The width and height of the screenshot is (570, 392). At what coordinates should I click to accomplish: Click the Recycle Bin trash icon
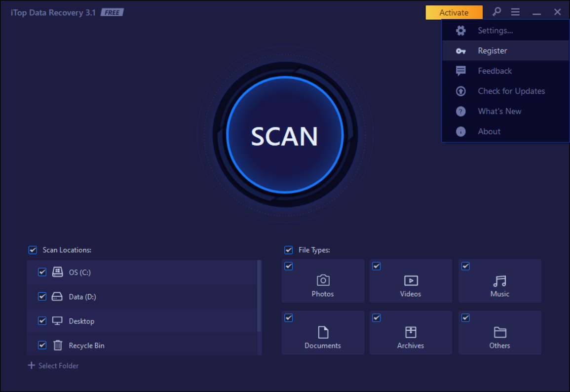pyautogui.click(x=57, y=345)
